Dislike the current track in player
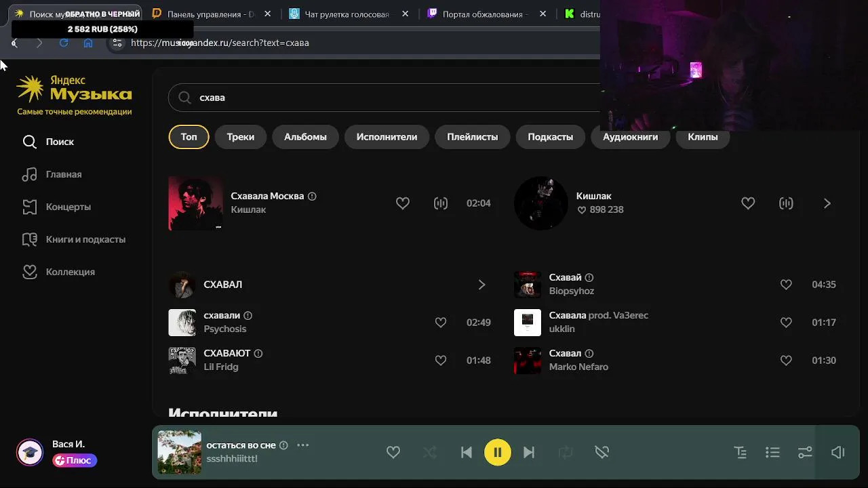 (602, 453)
